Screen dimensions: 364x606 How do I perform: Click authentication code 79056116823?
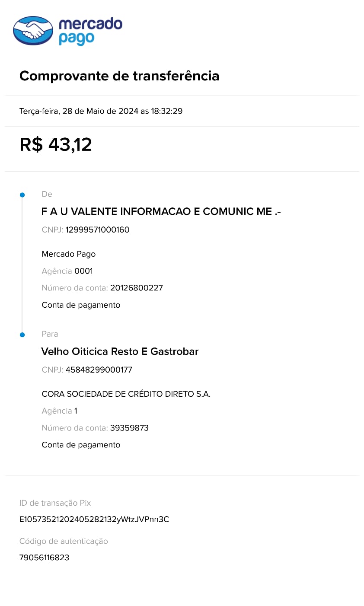[44, 558]
